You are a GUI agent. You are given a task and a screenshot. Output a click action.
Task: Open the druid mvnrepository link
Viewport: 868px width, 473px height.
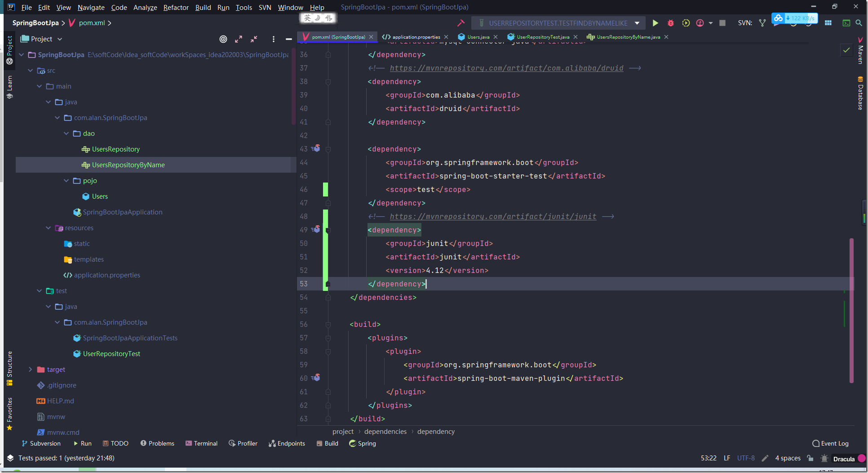(506, 68)
